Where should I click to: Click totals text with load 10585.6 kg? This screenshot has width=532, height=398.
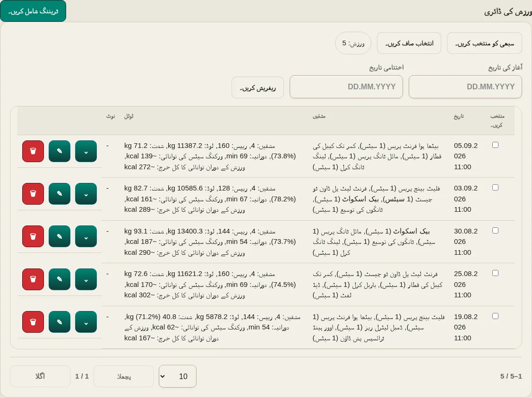pos(210,199)
